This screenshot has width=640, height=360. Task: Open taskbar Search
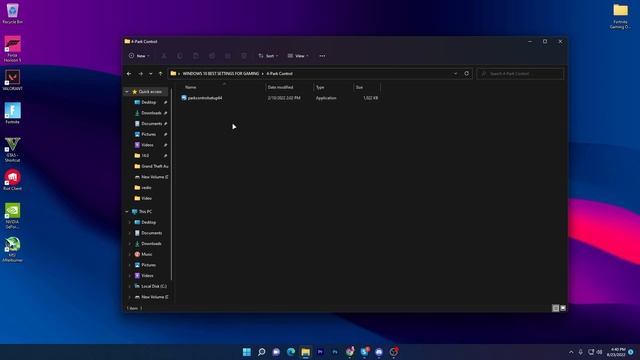tap(262, 352)
